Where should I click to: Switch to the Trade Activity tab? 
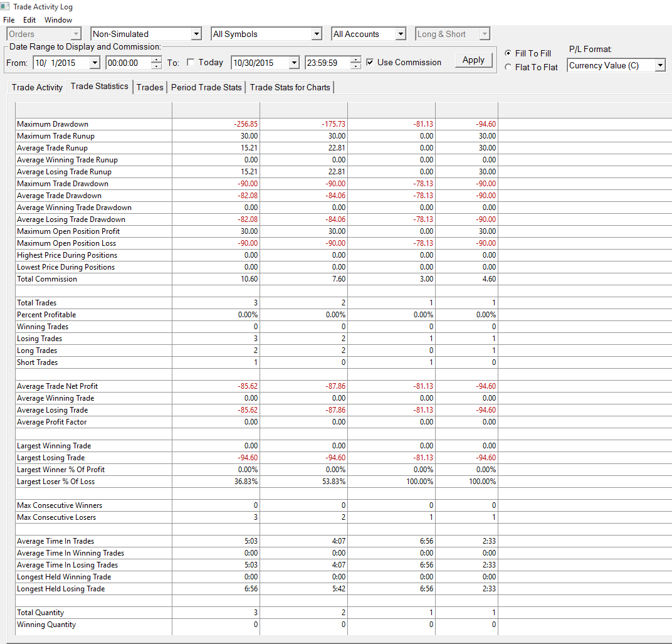(x=37, y=87)
